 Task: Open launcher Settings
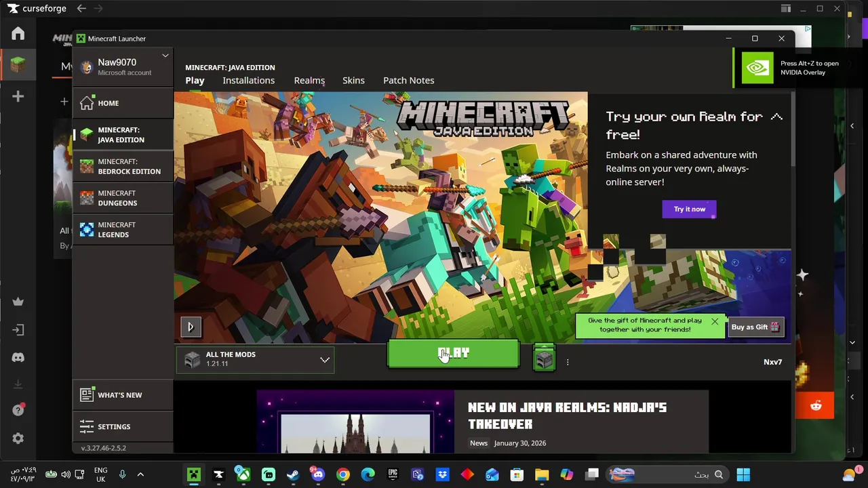(x=123, y=426)
